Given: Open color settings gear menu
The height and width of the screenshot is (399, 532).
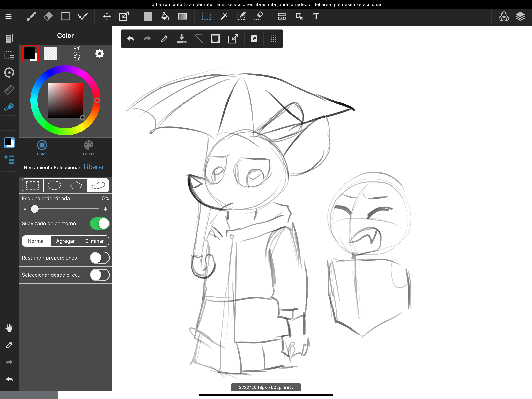Looking at the screenshot, I should [100, 54].
